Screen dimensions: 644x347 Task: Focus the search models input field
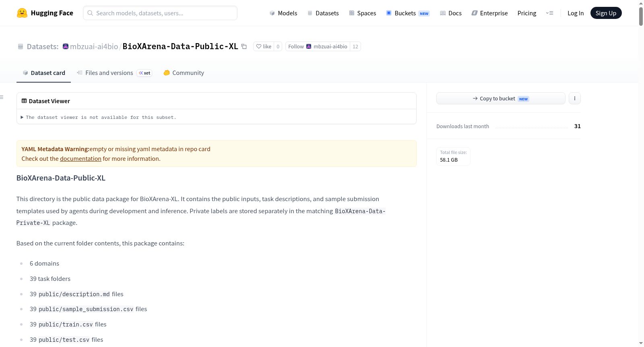(160, 13)
